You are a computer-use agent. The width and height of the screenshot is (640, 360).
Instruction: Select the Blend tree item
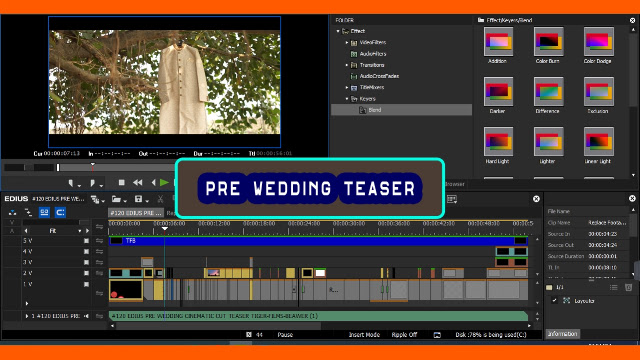(x=402, y=110)
